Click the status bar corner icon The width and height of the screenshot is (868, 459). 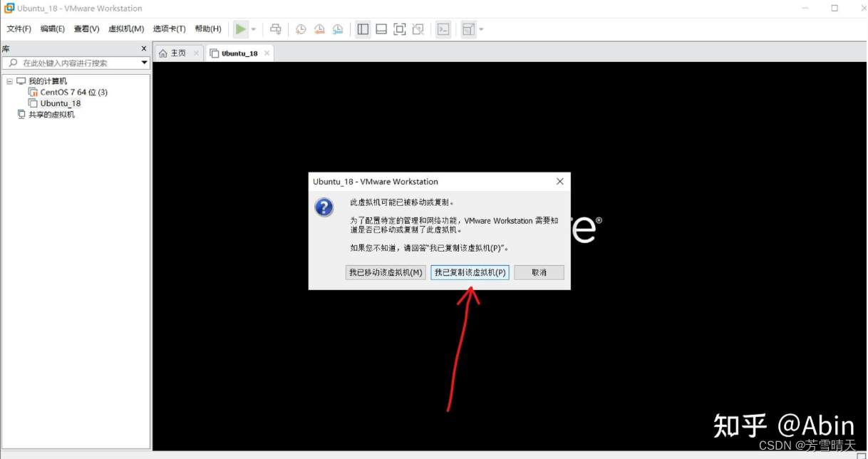pyautogui.click(x=861, y=455)
